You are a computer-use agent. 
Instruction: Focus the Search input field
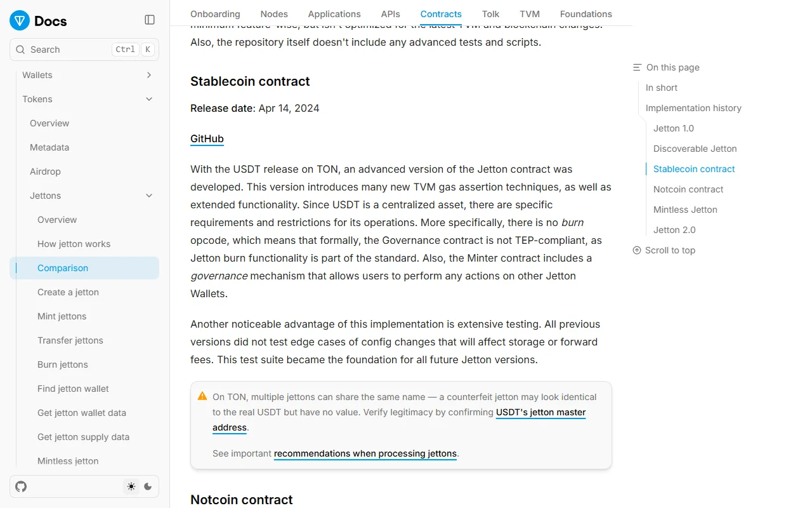click(84, 50)
